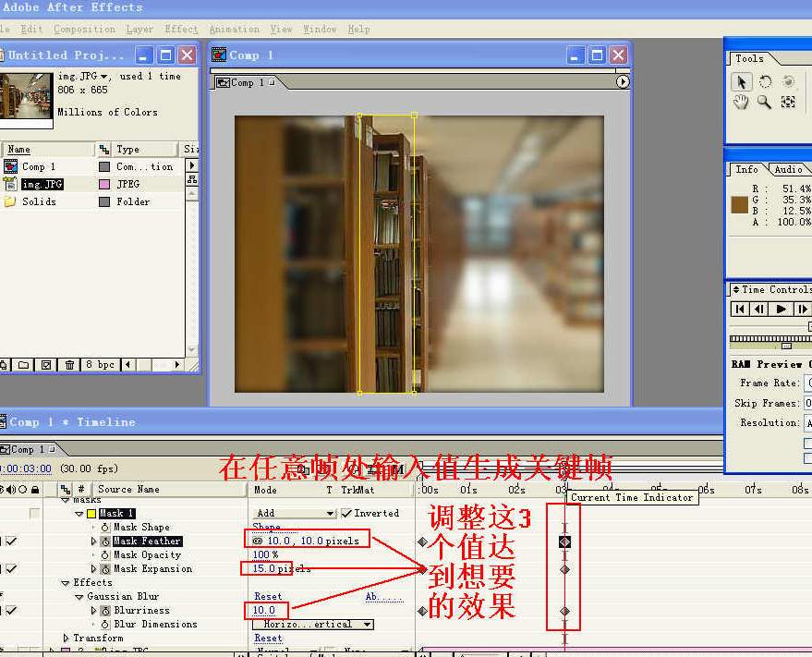Switch to the Audio tab
Viewport: 812px width, 657px height.
[x=788, y=169]
